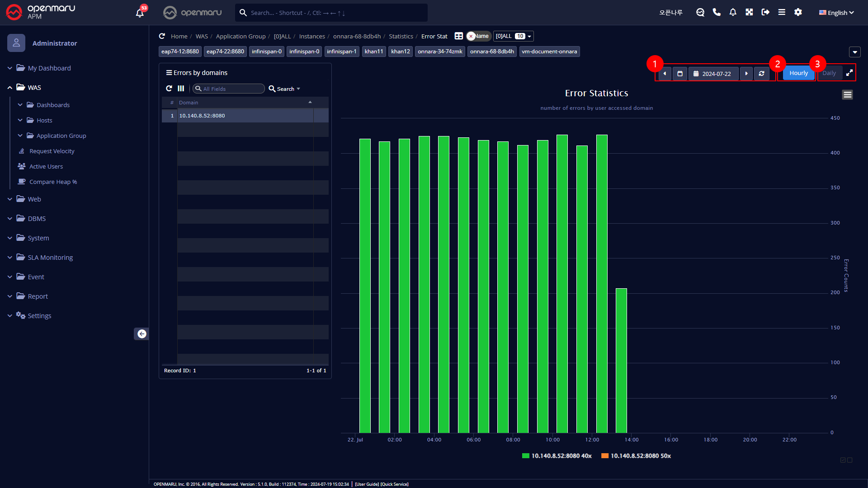Viewport: 868px width, 488px height.
Task: Click the notification bell with 53 badge
Action: 140,13
